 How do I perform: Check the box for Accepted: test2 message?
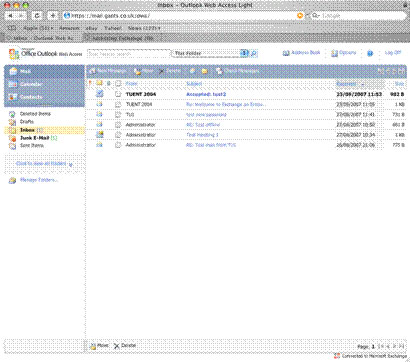[x=118, y=94]
